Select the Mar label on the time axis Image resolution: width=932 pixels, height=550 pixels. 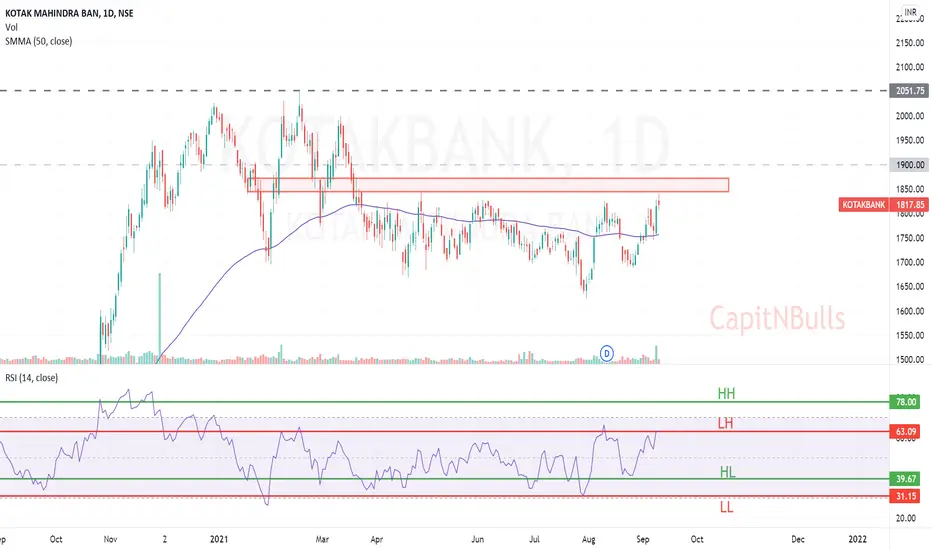click(322, 539)
